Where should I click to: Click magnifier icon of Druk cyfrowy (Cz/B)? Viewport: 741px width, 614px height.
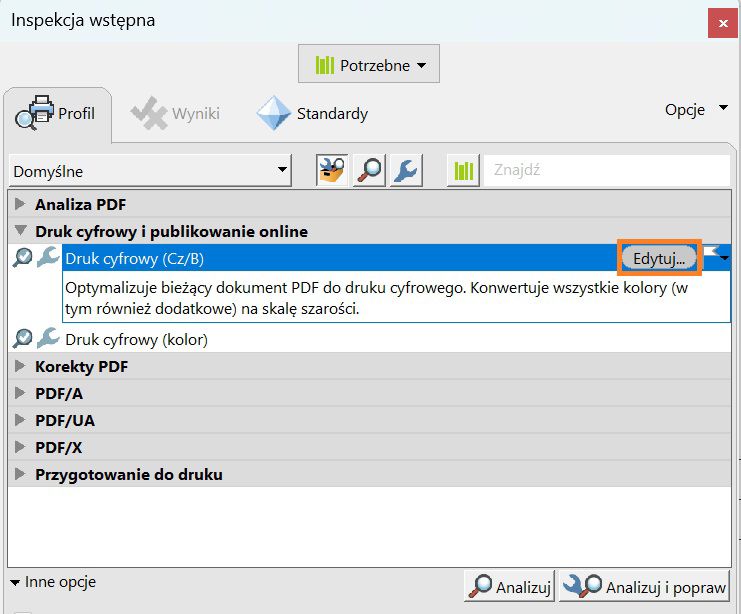coord(23,258)
